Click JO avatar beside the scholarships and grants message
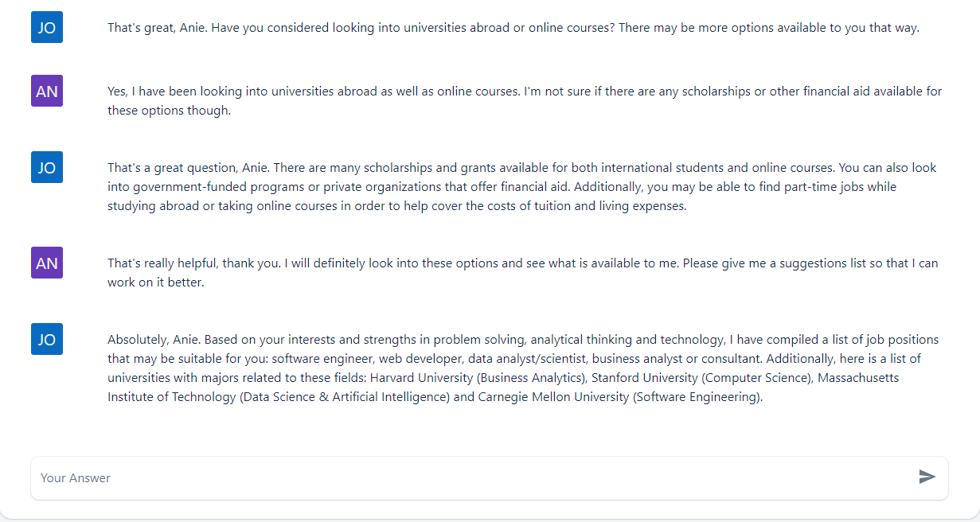The image size is (980, 522). click(47, 167)
